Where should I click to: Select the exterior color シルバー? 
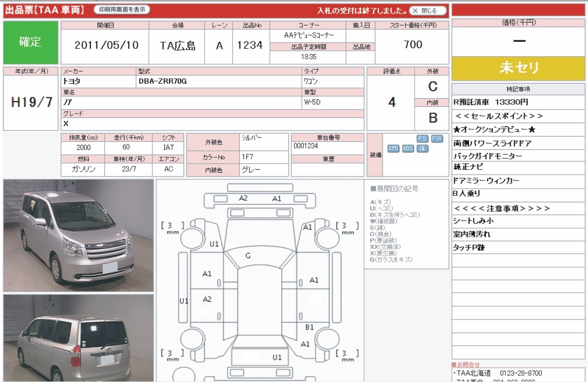(x=252, y=138)
